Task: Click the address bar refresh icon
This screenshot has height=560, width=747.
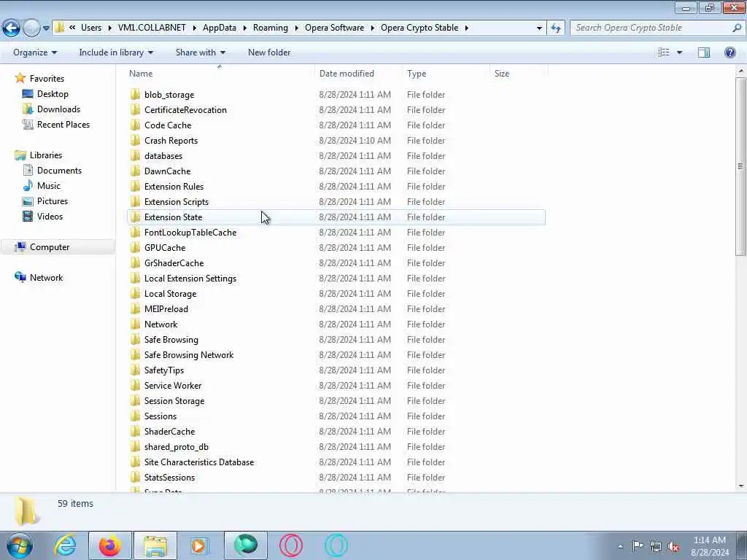Action: click(556, 28)
